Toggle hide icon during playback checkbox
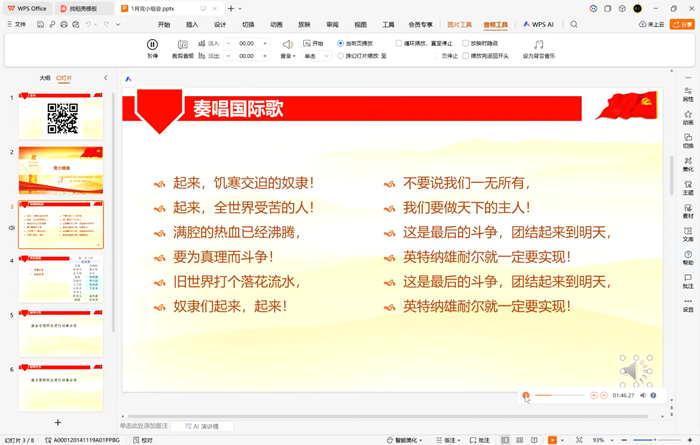The width and height of the screenshot is (700, 445). point(466,44)
